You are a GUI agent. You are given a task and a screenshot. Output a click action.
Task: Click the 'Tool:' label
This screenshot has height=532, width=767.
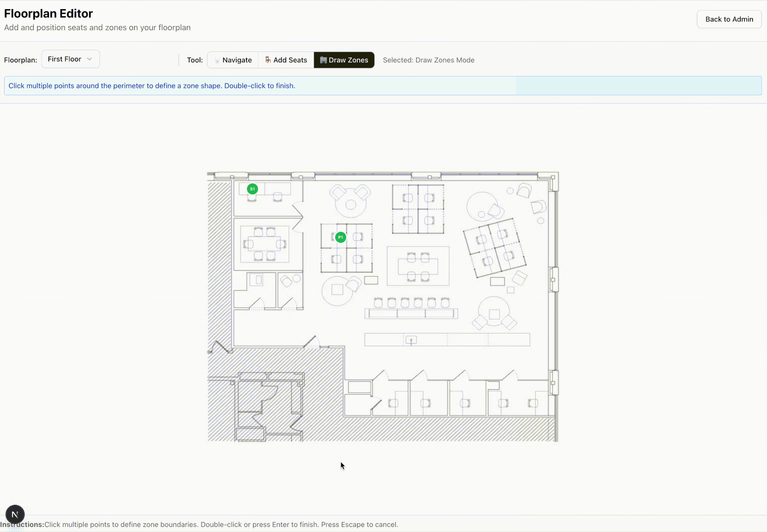coord(195,60)
